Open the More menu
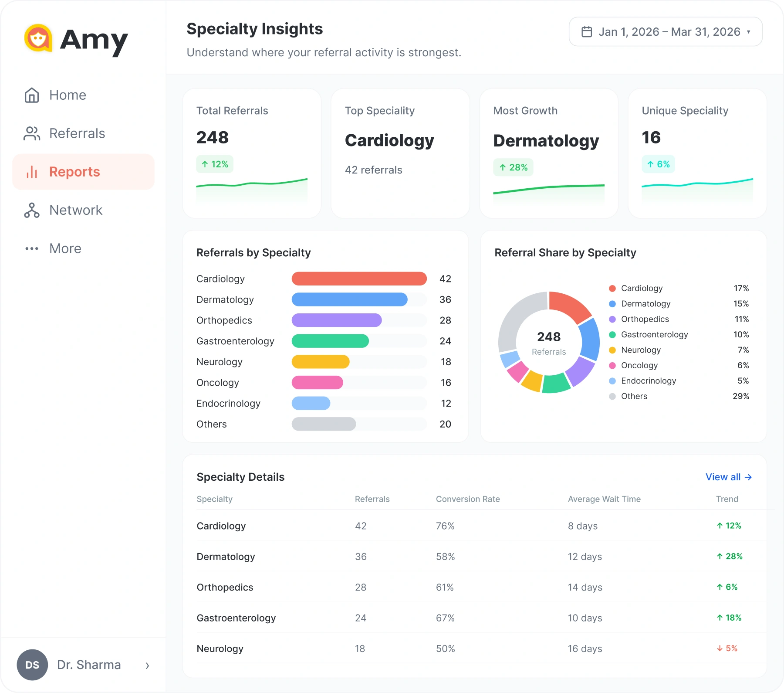The width and height of the screenshot is (784, 693). (x=84, y=248)
